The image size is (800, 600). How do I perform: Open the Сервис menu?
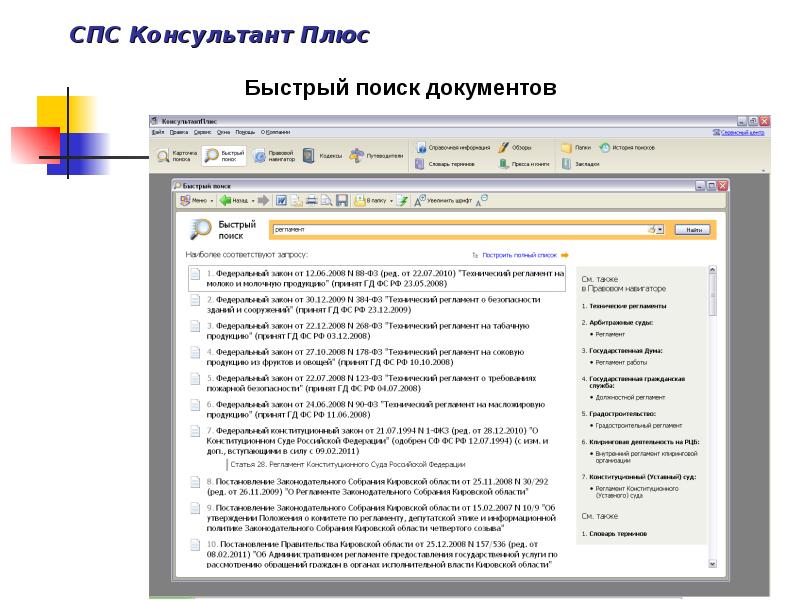(202, 132)
